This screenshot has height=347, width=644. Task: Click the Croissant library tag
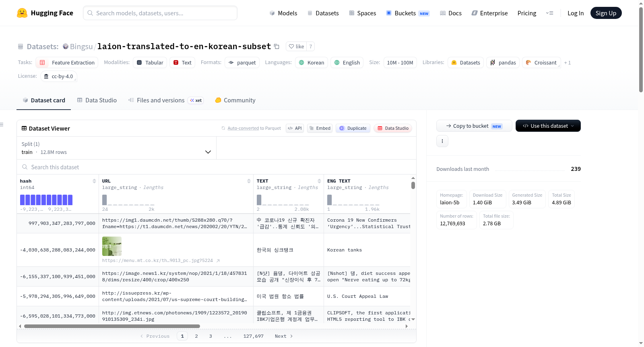click(x=541, y=62)
